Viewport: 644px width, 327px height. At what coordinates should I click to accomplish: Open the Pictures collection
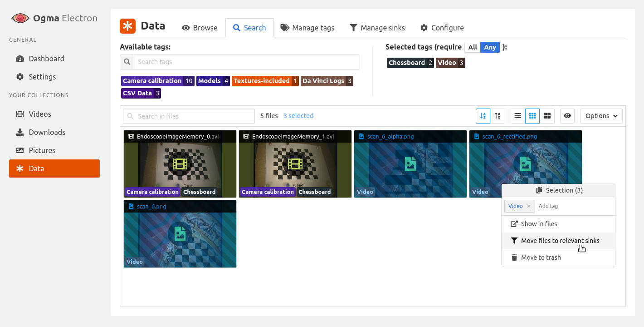(54, 150)
